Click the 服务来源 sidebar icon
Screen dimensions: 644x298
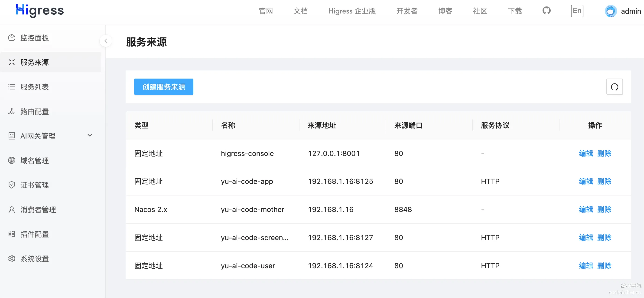point(12,62)
